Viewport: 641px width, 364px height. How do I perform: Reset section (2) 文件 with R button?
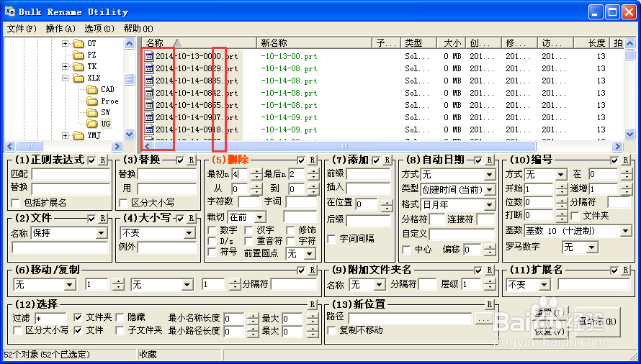click(102, 219)
